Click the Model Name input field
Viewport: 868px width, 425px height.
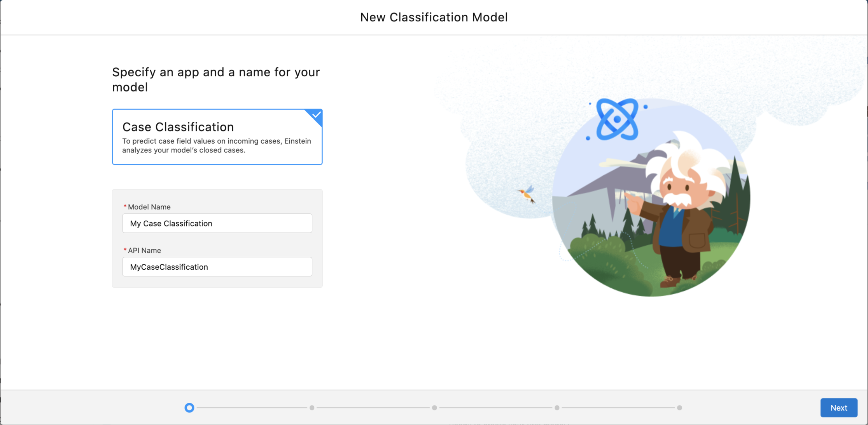coord(217,223)
